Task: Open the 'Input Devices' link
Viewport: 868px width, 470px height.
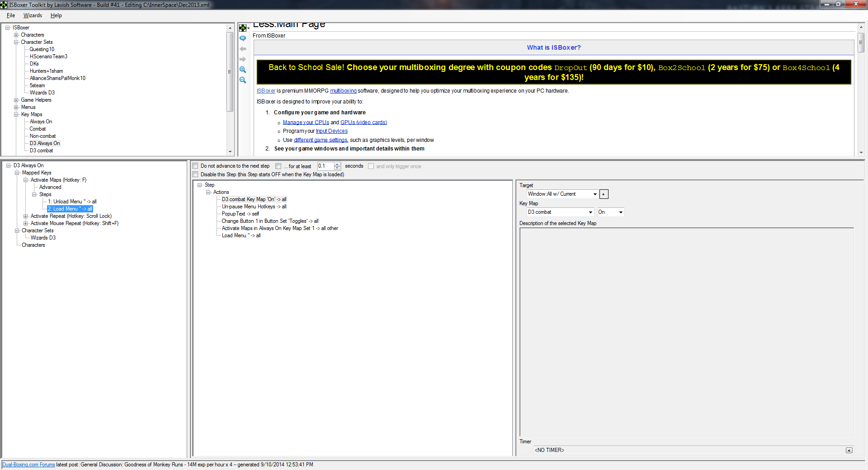Action: click(x=332, y=131)
